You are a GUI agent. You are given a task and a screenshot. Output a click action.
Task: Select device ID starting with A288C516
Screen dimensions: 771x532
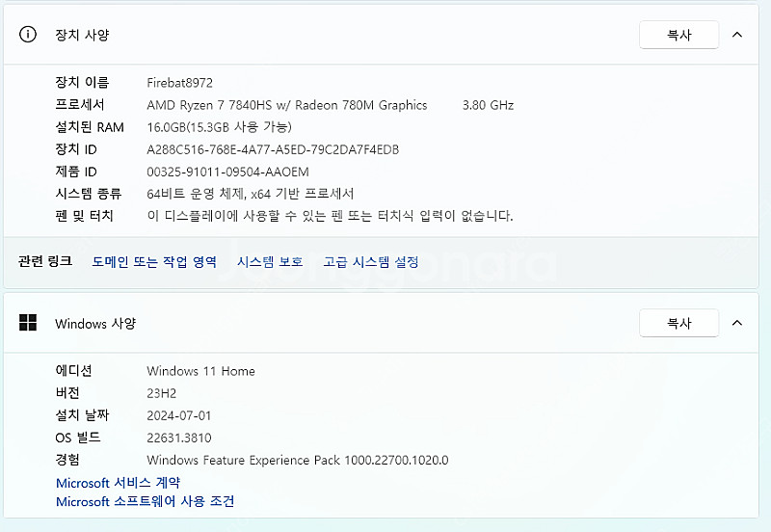(x=273, y=149)
